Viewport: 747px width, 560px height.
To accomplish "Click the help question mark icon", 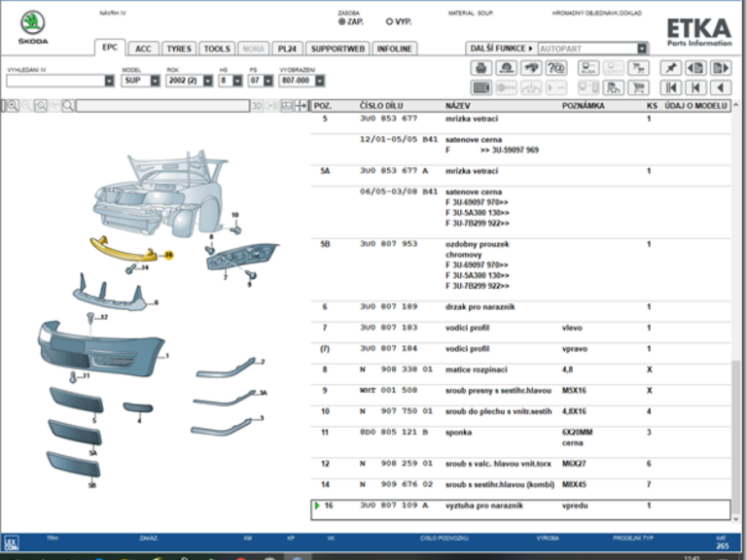I will [x=556, y=68].
